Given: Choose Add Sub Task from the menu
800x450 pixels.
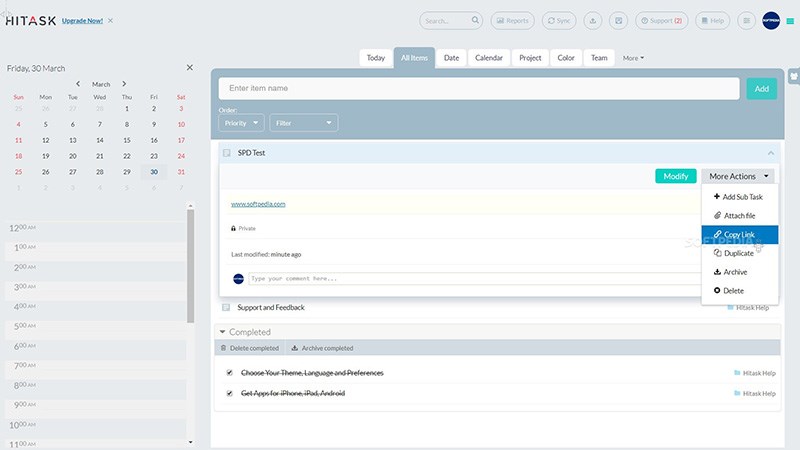Looking at the screenshot, I should click(x=739, y=197).
